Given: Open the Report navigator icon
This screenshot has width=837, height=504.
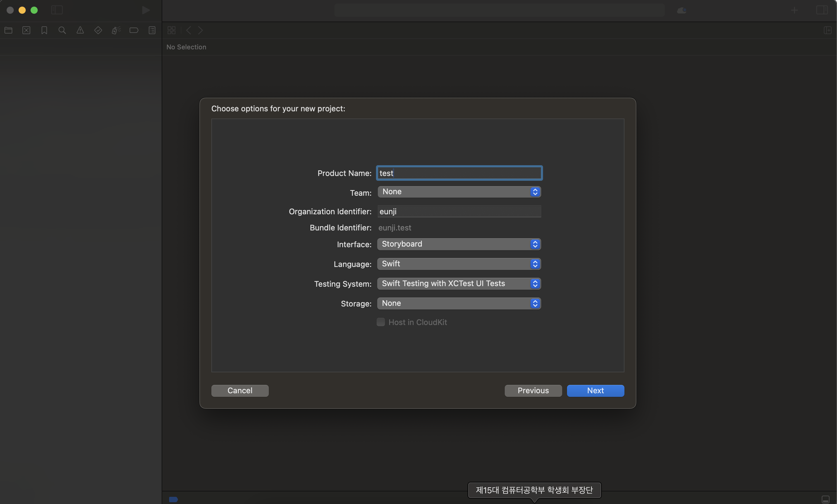Looking at the screenshot, I should (152, 30).
